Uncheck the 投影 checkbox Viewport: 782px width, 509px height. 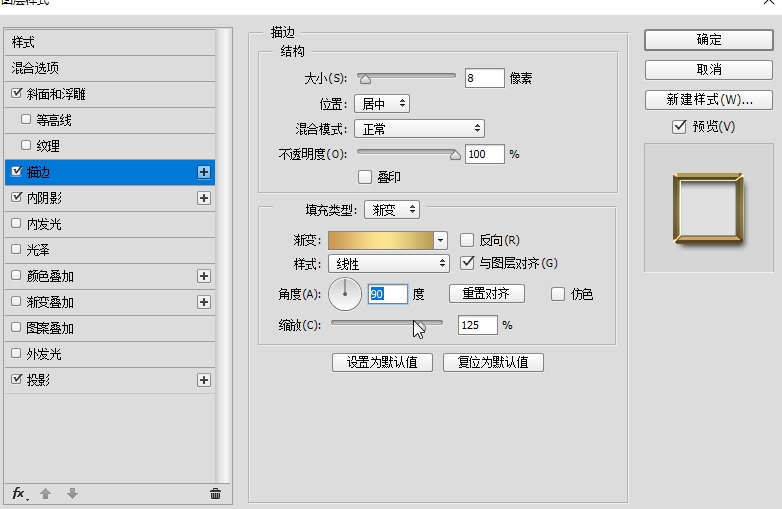pos(16,379)
